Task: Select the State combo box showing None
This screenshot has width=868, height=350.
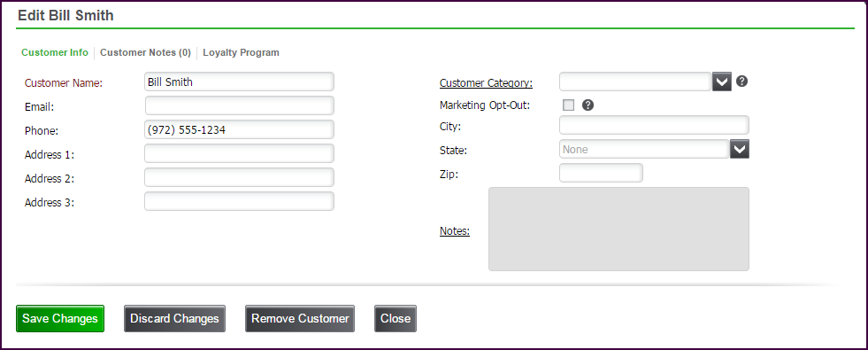Action: pyautogui.click(x=644, y=149)
